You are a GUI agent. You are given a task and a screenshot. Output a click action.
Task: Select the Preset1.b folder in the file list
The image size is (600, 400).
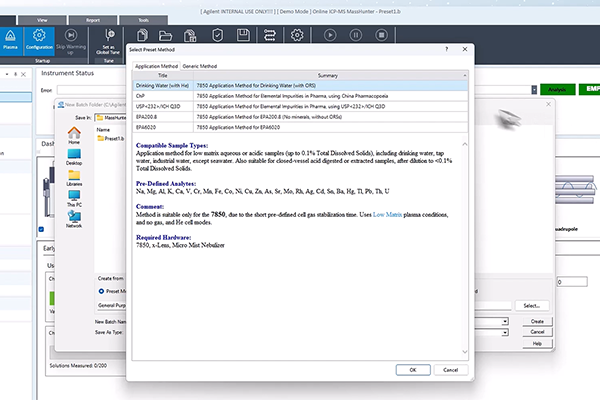coord(111,139)
